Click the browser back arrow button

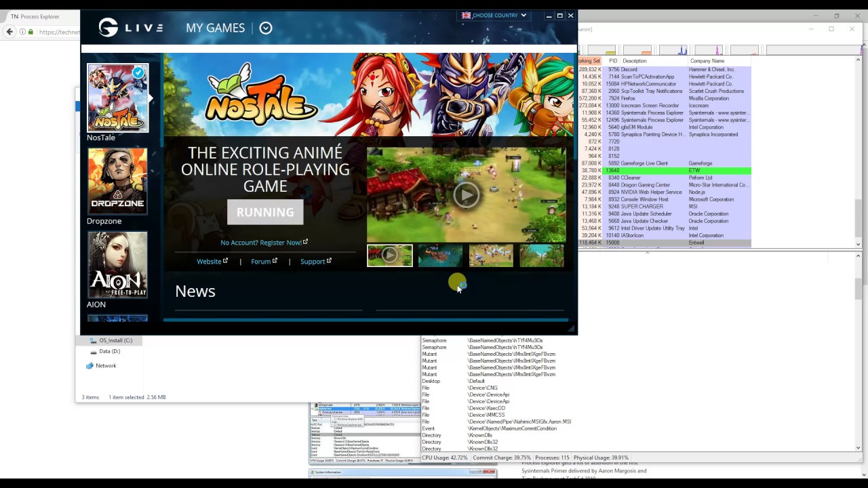pyautogui.click(x=9, y=32)
